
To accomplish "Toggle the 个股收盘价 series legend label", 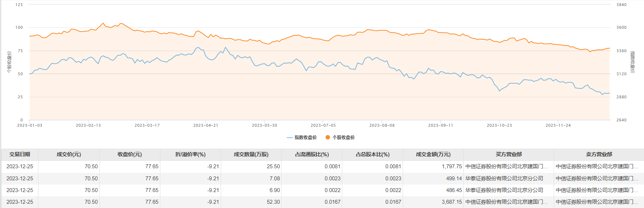I will coord(343,138).
